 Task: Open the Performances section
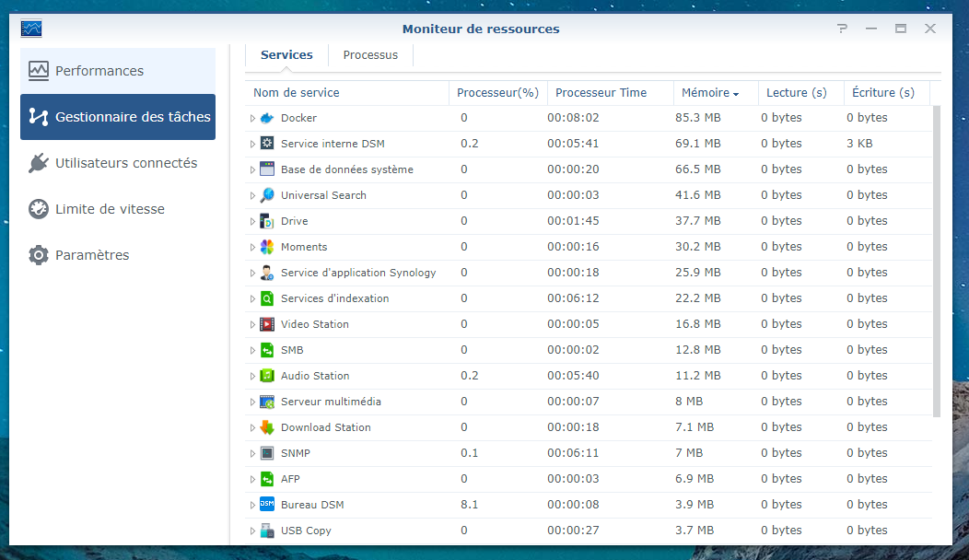click(x=118, y=71)
